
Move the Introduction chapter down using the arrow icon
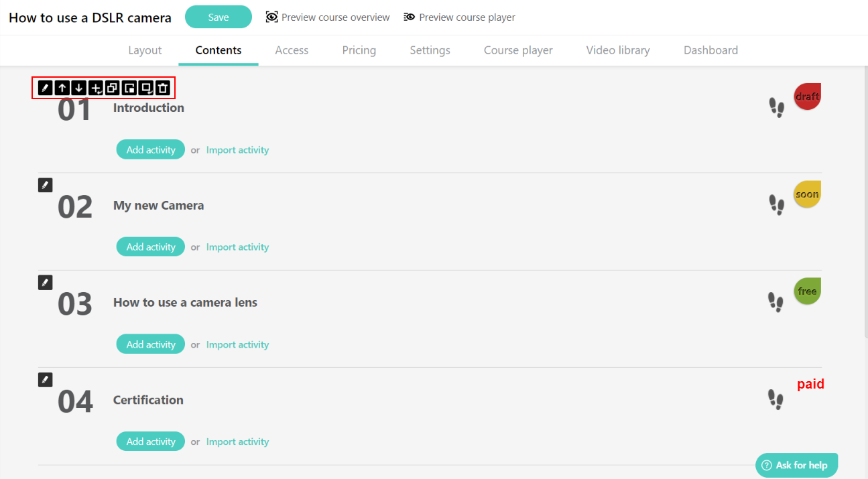[x=78, y=88]
